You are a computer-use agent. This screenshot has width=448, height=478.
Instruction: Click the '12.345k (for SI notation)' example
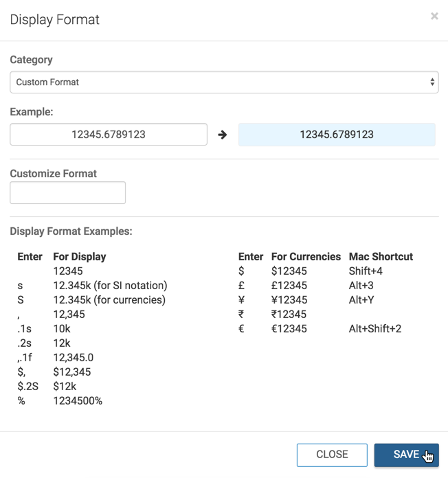[x=110, y=286]
